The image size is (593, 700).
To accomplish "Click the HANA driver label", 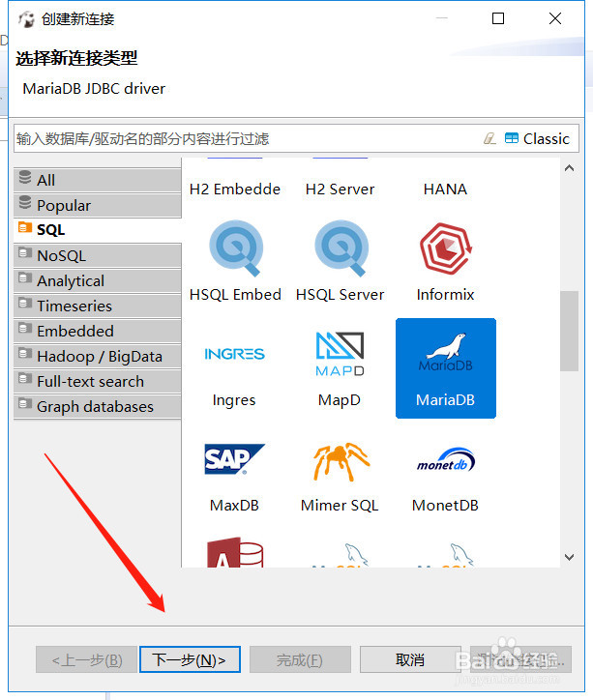I will (445, 190).
